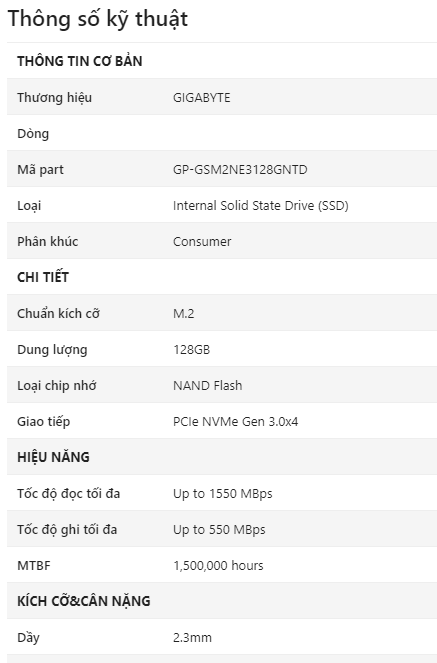
Task: Select Up to 550 MBps write speed
Action: [x=219, y=529]
